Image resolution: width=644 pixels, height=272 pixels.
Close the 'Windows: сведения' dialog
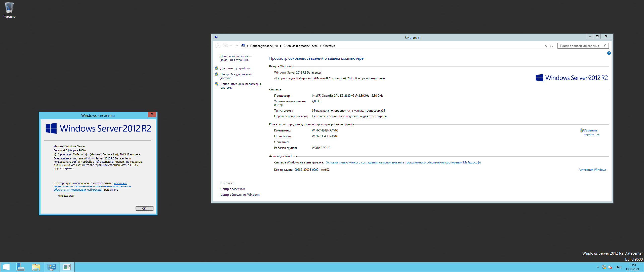pos(152,114)
